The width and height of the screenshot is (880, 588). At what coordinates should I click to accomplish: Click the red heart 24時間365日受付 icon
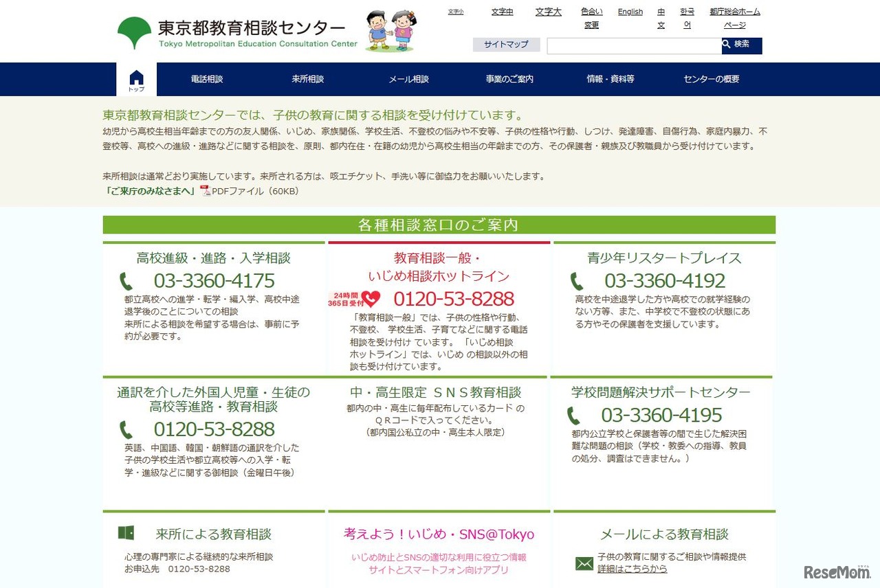[354, 299]
